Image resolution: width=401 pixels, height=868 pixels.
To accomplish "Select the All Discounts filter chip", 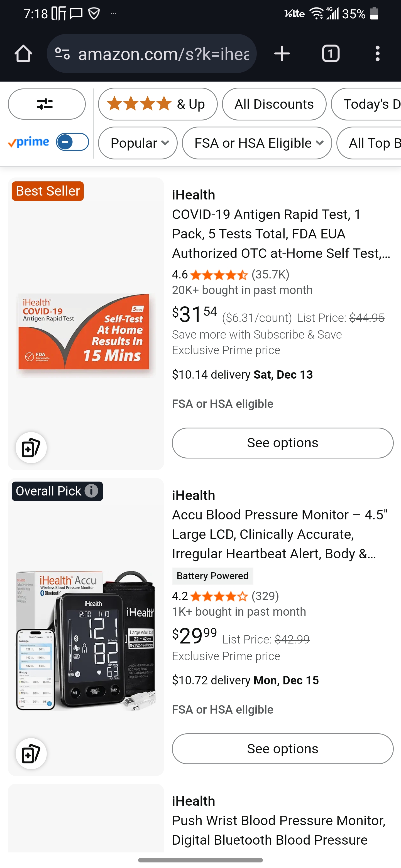I will 274,104.
